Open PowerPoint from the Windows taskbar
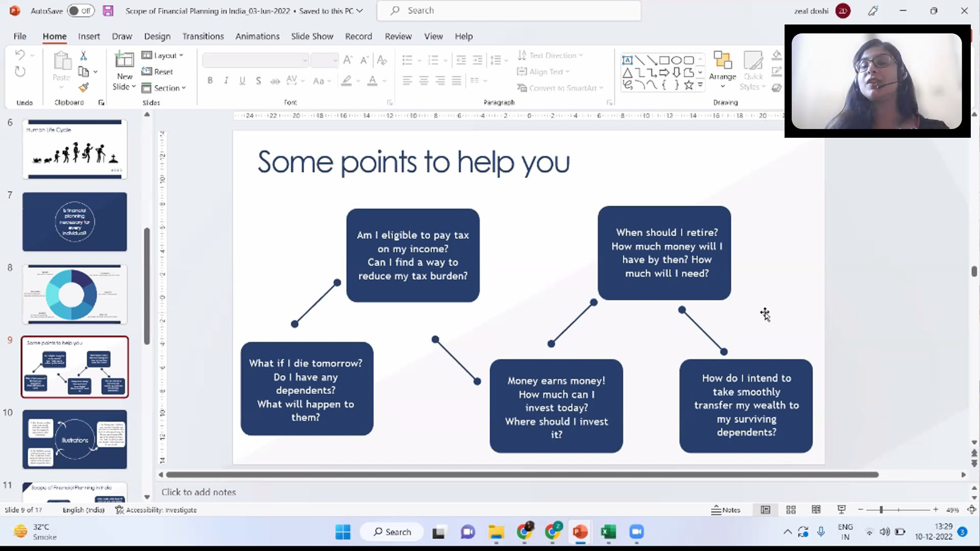The height and width of the screenshot is (551, 980). [x=580, y=532]
